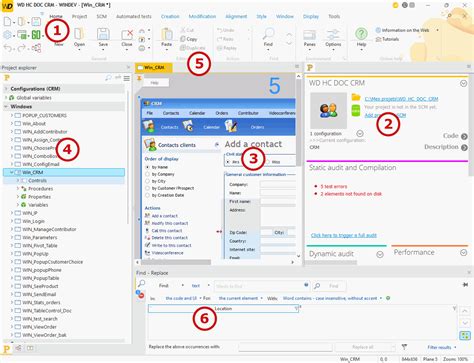Click the replacement text input field
The height and width of the screenshot is (363, 474).
[x=285, y=347]
